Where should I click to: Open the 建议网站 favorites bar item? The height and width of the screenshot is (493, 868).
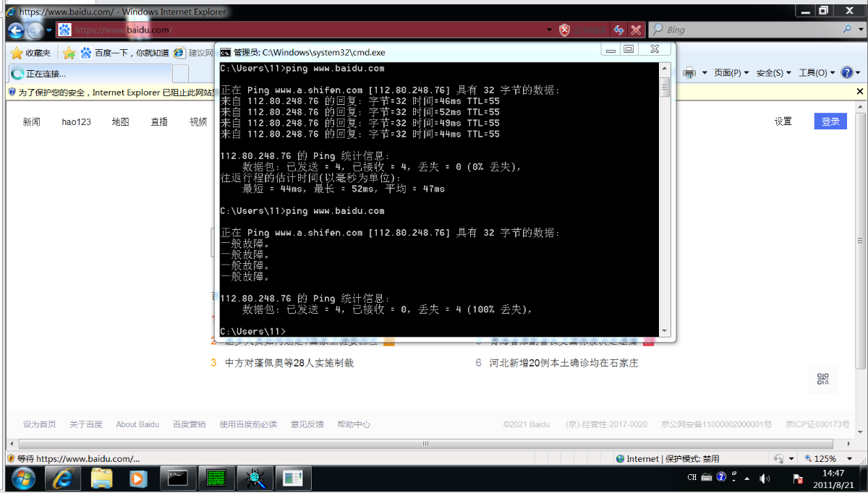pyautogui.click(x=194, y=53)
